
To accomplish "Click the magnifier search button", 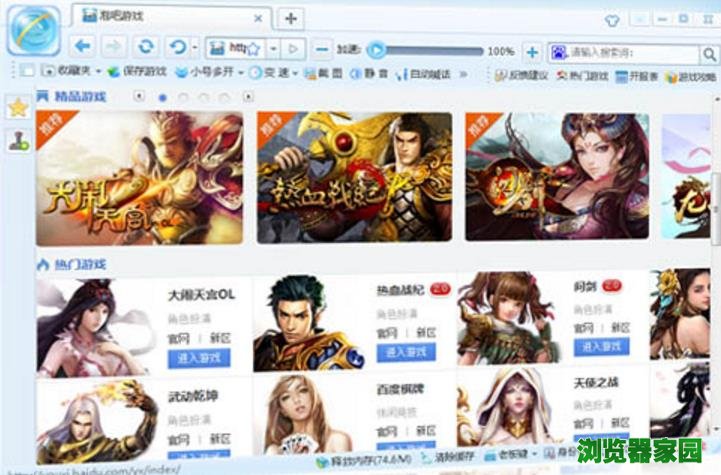I will pyautogui.click(x=709, y=54).
